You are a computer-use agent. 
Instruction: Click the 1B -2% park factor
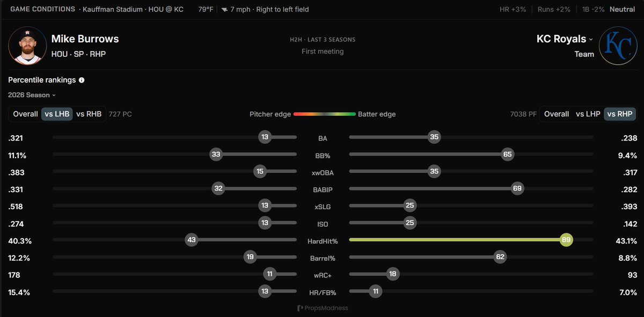593,9
